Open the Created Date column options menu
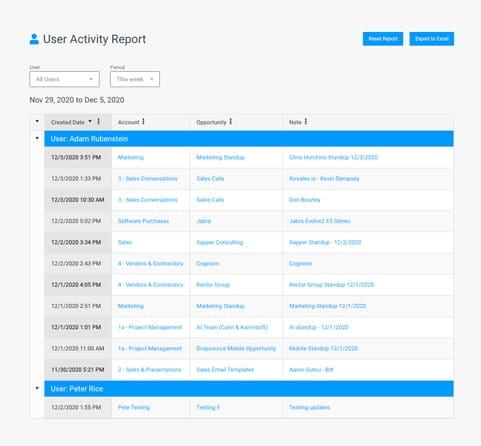Image resolution: width=481 pixels, height=446 pixels. [x=98, y=122]
